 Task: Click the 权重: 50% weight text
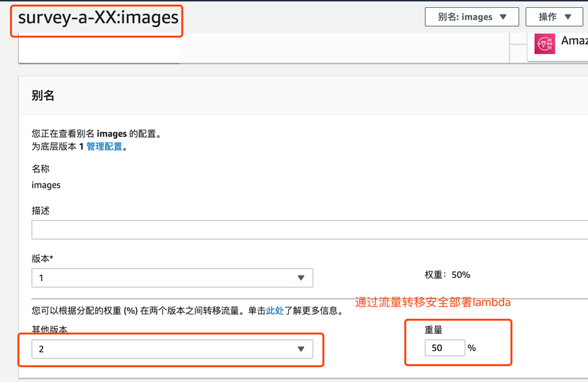[x=447, y=275]
